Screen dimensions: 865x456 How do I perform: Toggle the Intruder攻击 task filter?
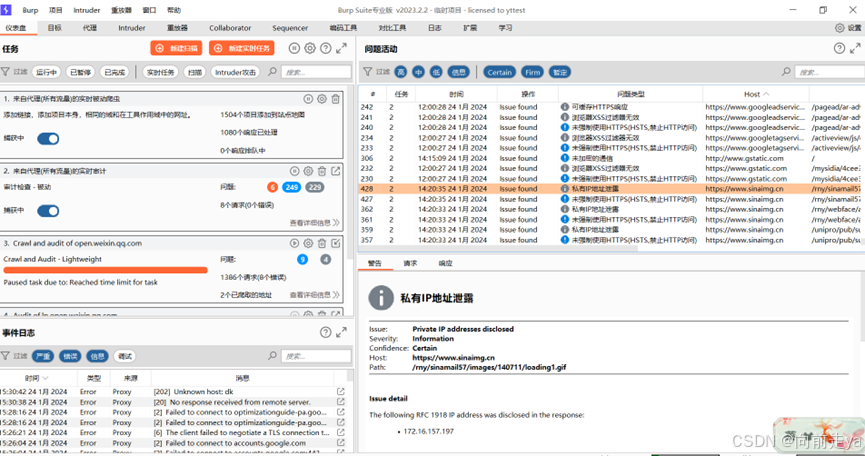pyautogui.click(x=236, y=72)
